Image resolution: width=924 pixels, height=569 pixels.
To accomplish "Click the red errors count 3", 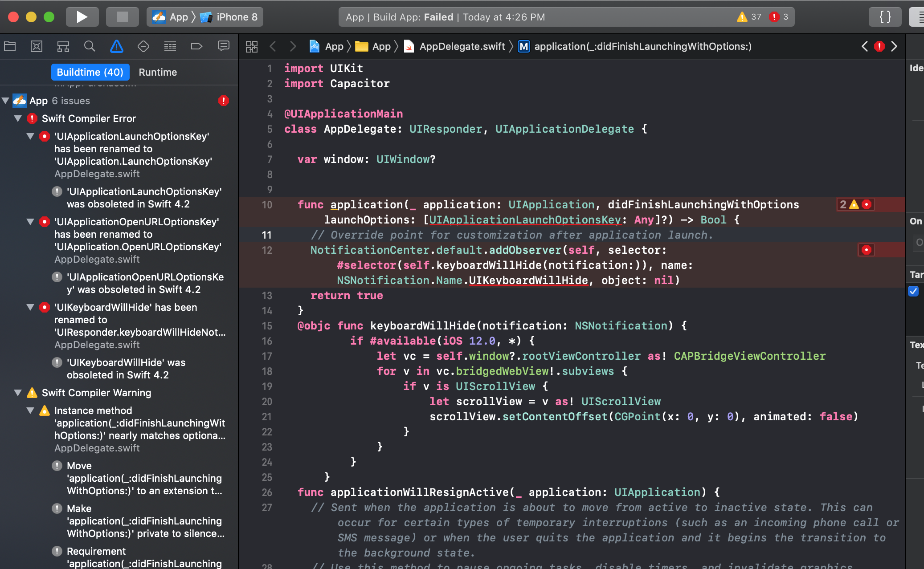I will tap(780, 17).
